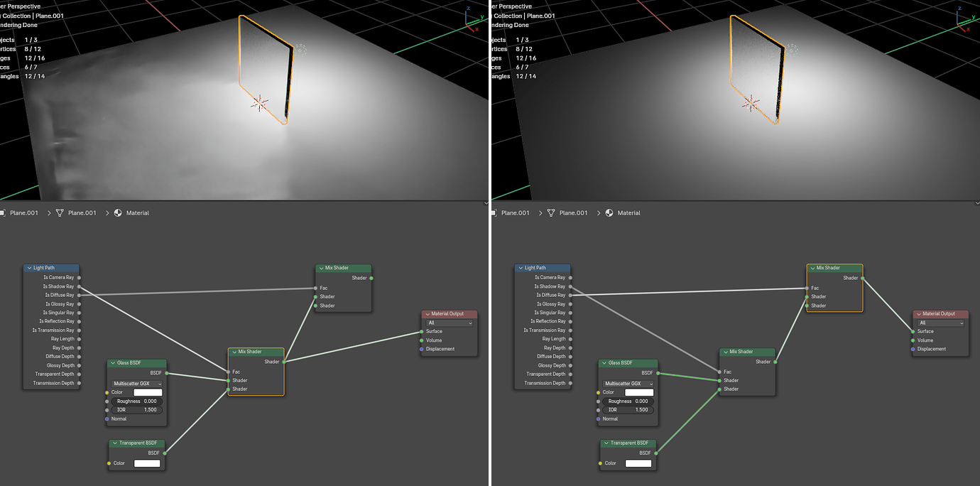Click the material sphere icon in right breadcrumb
Viewport: 980px width, 486px height.
609,212
